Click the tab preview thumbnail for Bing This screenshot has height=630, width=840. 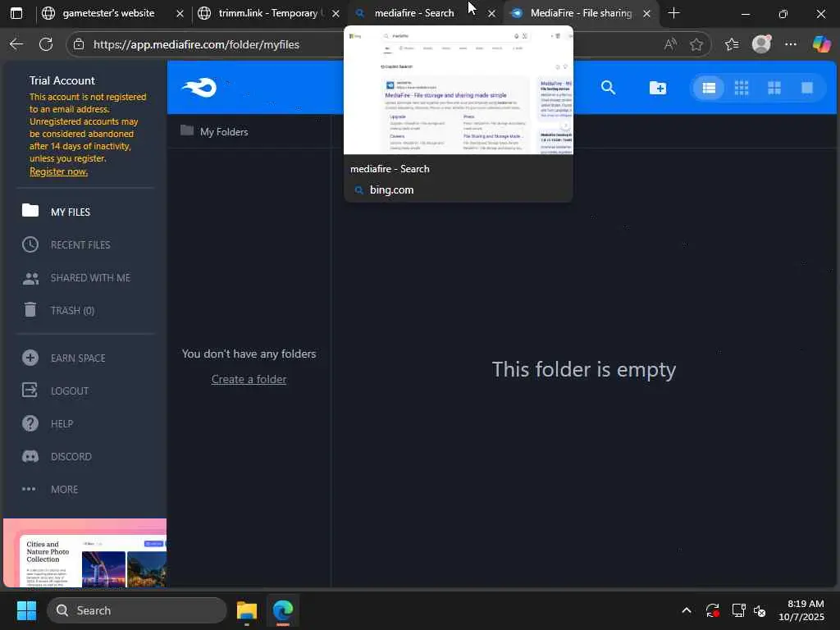pyautogui.click(x=458, y=90)
